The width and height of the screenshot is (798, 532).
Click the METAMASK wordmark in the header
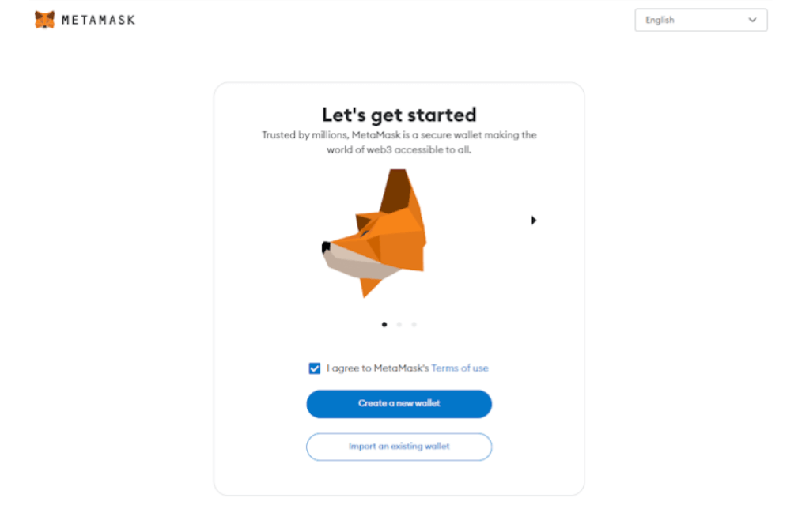click(x=98, y=21)
